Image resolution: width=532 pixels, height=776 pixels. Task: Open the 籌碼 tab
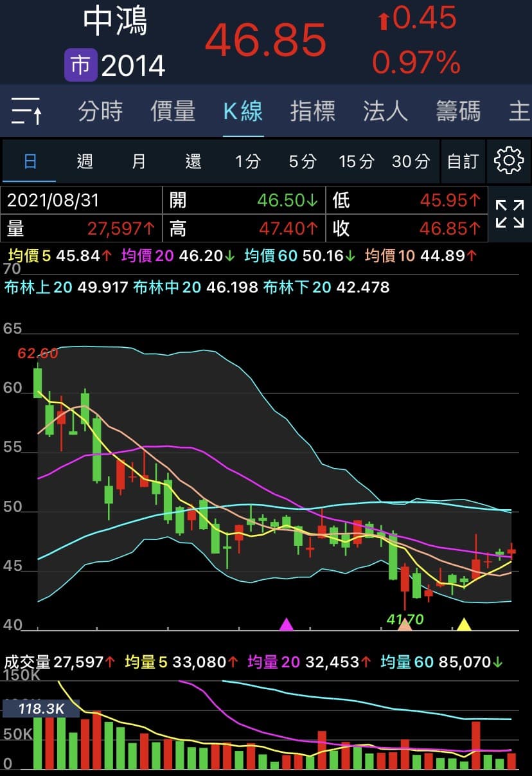click(x=458, y=111)
